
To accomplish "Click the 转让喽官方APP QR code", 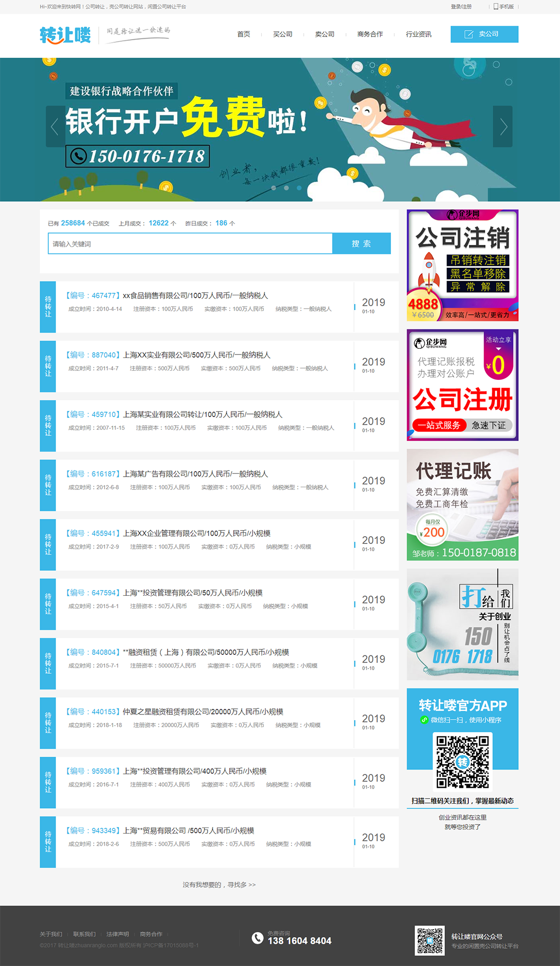I will pyautogui.click(x=462, y=761).
